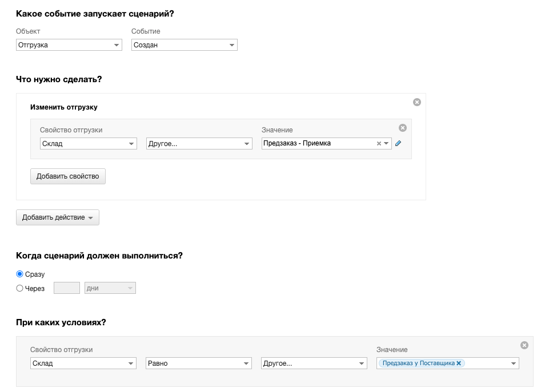Open the 'дни' time unit dropdown
This screenshot has height=392, width=541.
coord(110,289)
